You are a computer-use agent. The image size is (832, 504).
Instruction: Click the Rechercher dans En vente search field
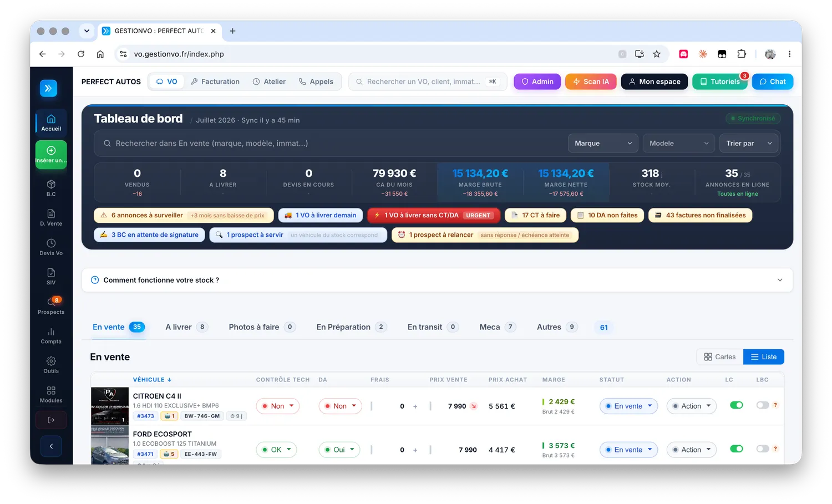(330, 143)
